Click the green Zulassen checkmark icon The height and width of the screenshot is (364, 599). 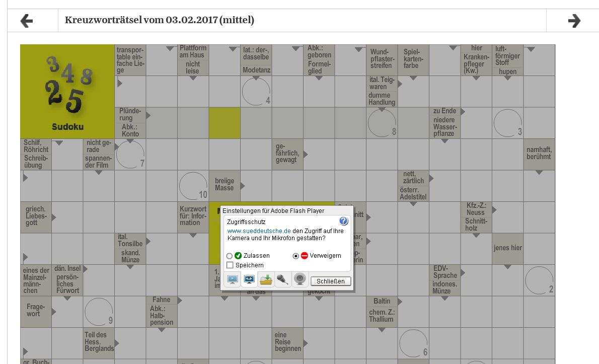(238, 256)
